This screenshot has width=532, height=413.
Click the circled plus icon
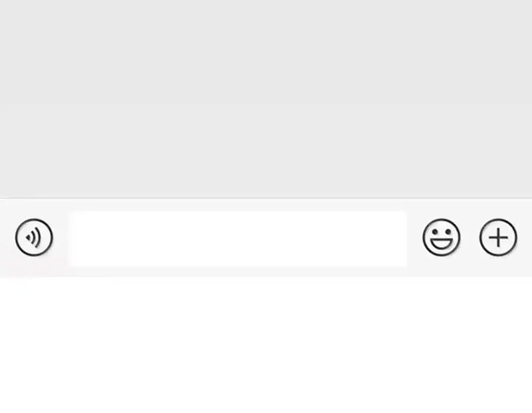(x=498, y=237)
